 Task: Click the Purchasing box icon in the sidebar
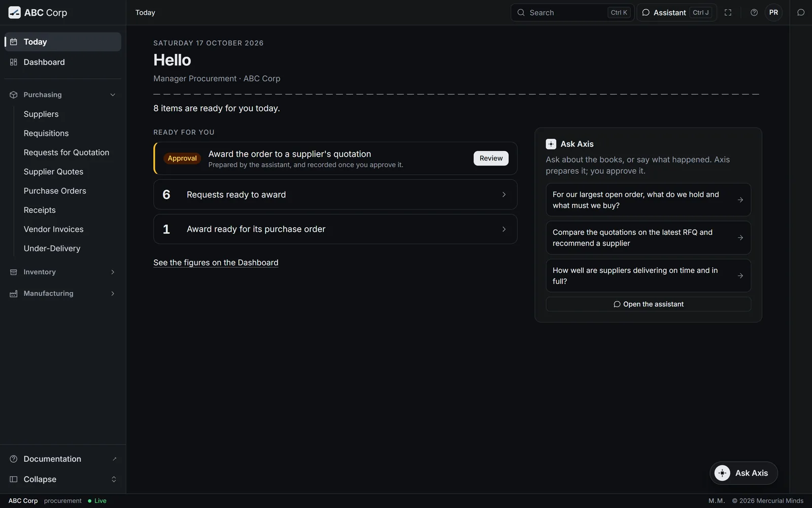coord(14,95)
